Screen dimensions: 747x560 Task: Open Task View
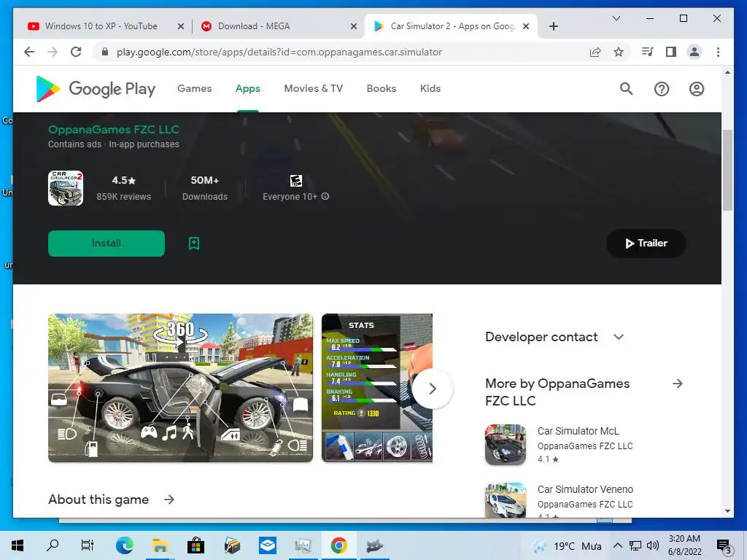tap(88, 545)
